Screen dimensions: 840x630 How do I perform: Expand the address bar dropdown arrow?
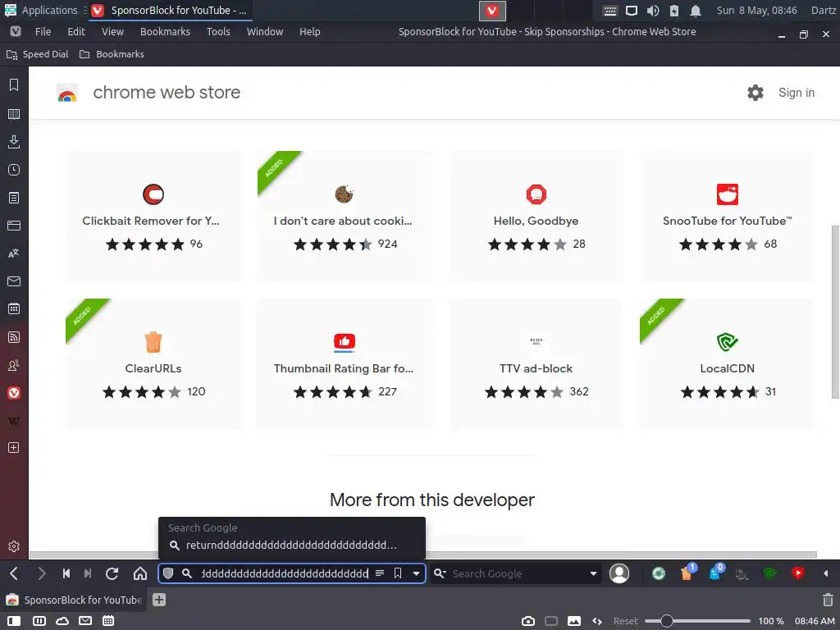pyautogui.click(x=416, y=573)
